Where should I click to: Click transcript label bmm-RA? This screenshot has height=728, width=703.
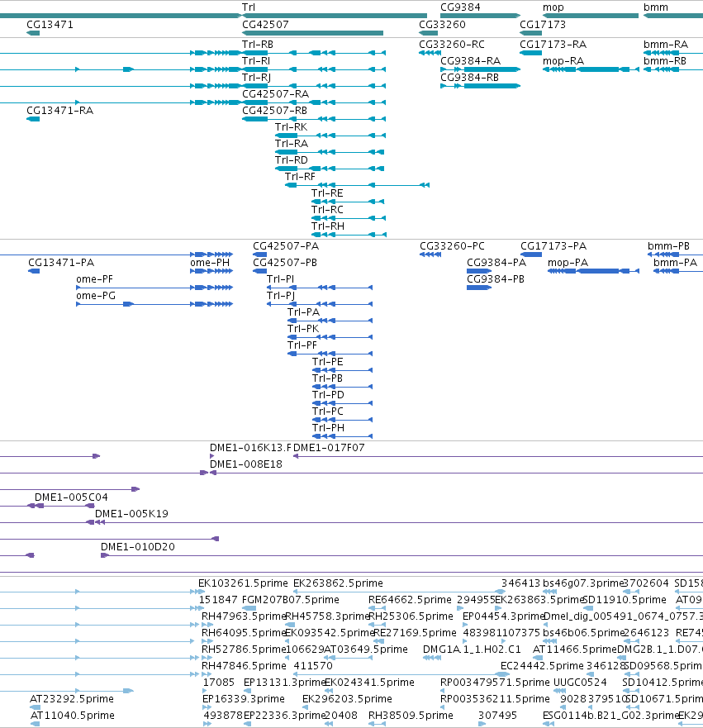click(666, 45)
